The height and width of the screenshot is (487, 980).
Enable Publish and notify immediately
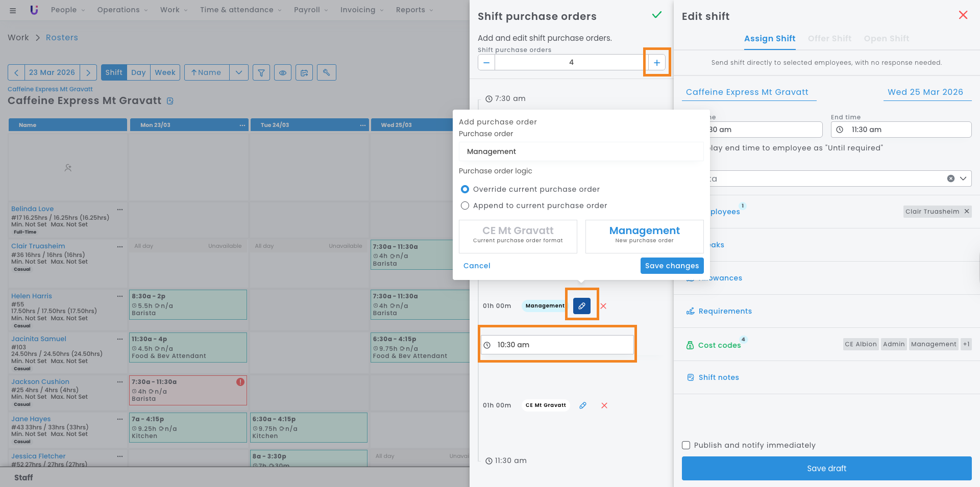point(686,445)
